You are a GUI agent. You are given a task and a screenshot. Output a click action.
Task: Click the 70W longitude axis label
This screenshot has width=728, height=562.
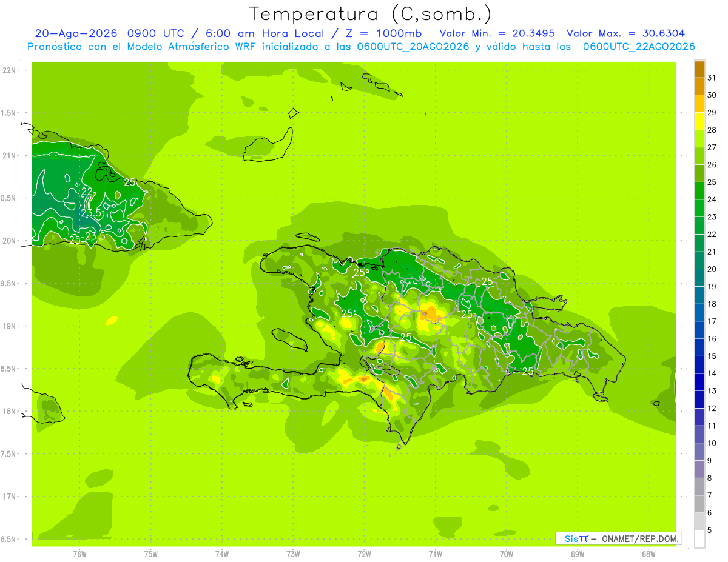click(507, 554)
